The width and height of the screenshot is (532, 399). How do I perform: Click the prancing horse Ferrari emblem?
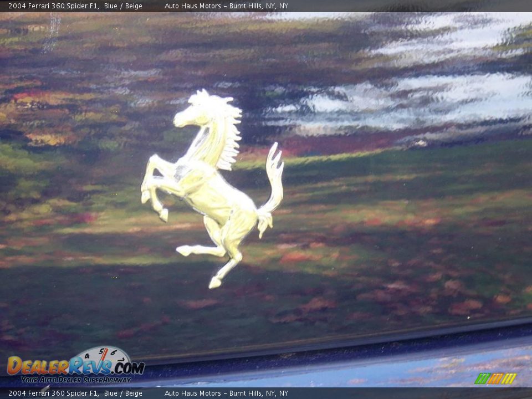212,188
